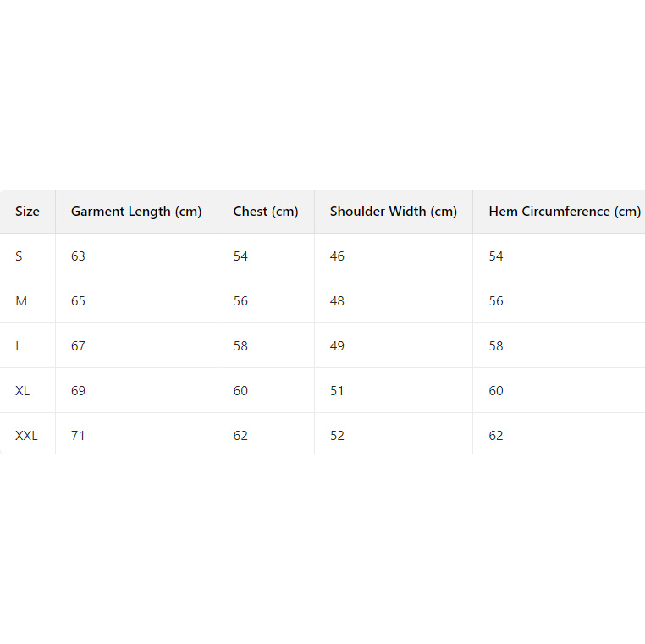Viewport: 645px width, 644px height.
Task: Select garment length value 65
Action: [78, 301]
